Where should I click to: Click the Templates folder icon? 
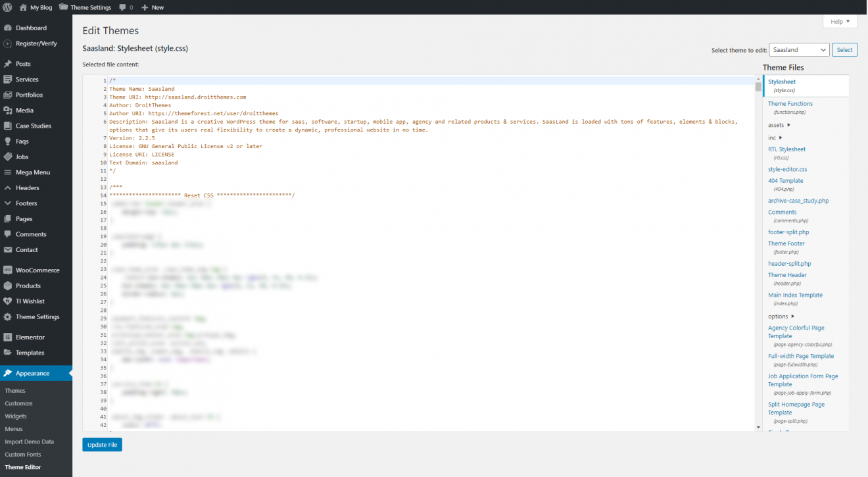pos(8,353)
